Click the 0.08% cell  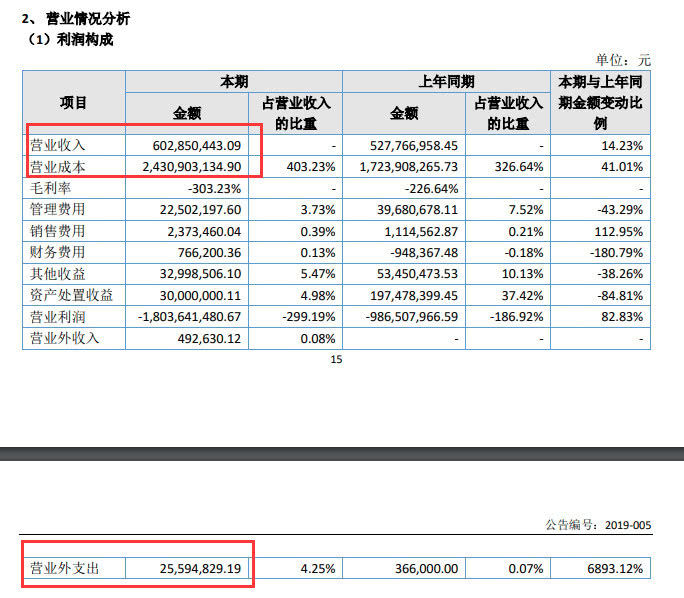click(318, 338)
